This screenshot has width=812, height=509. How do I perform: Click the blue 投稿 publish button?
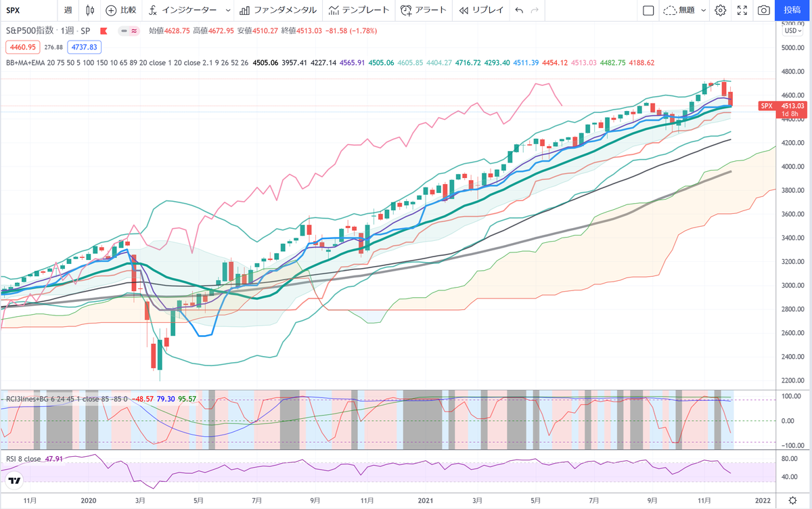coord(792,10)
